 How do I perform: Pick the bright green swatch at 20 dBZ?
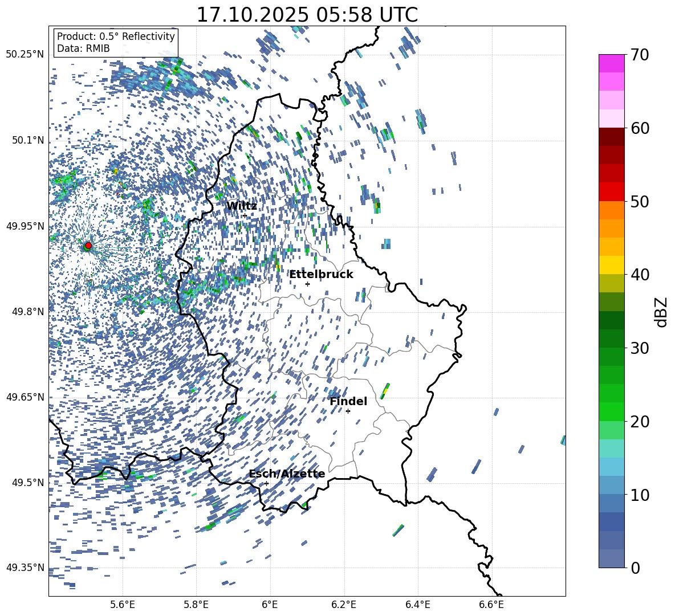point(612,411)
